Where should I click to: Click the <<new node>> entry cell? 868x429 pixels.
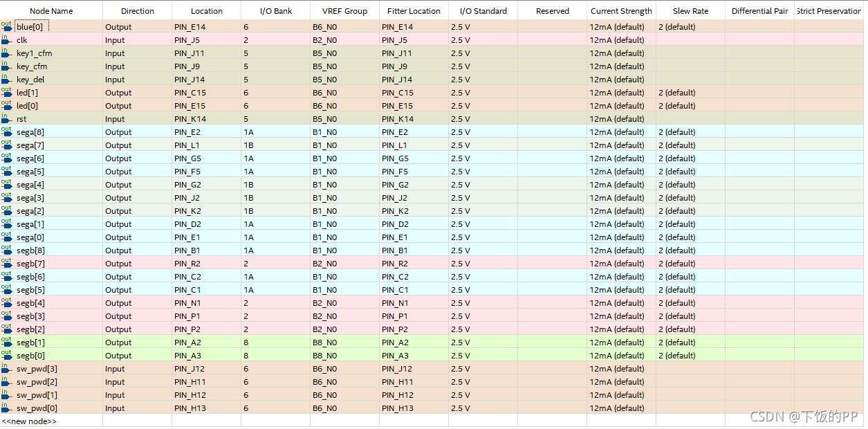tap(51, 421)
